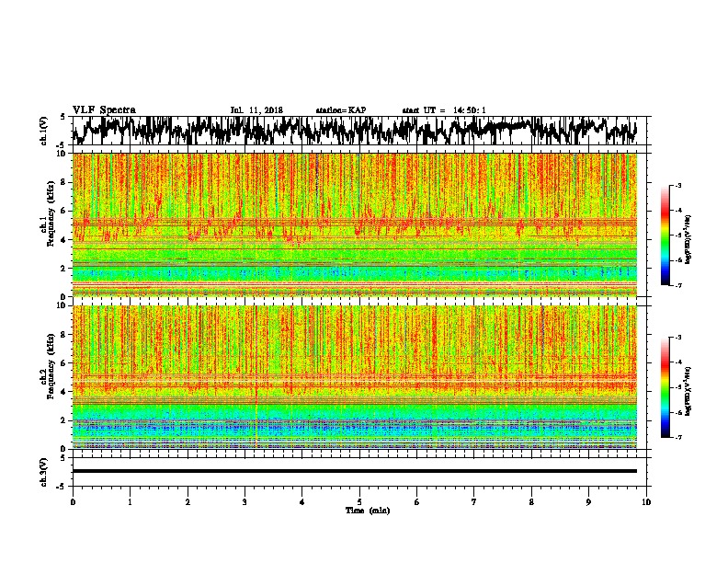
Task: Click the "VLF Spectra" plot title
Action: [104, 109]
